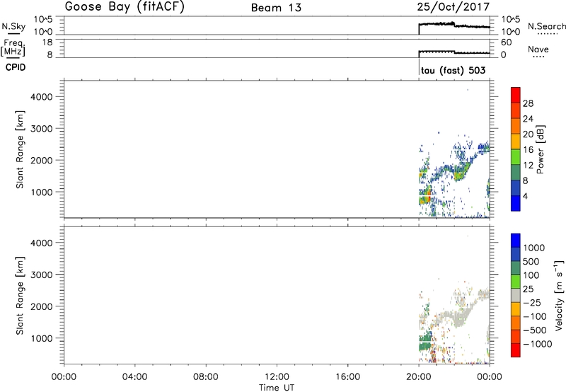566x392 pixels.
Task: Click the 'Power [dB]' colorbar title
Action: pyautogui.click(x=540, y=149)
